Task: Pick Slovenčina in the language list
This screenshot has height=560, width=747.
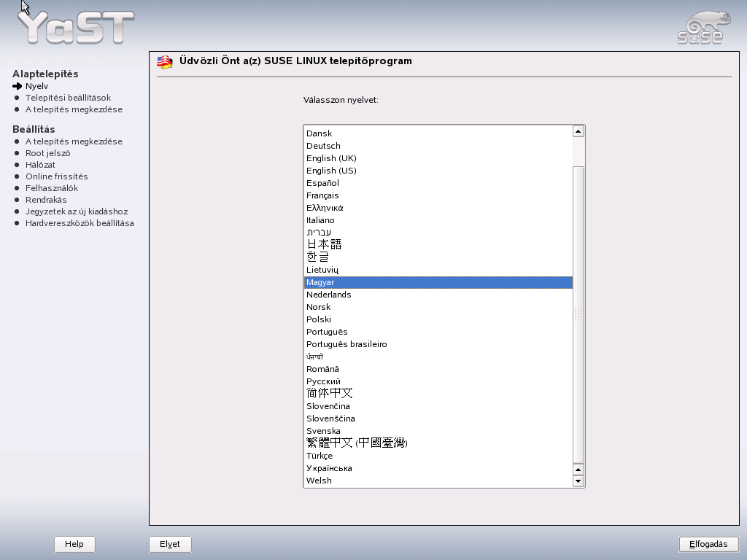Action: (x=438, y=406)
